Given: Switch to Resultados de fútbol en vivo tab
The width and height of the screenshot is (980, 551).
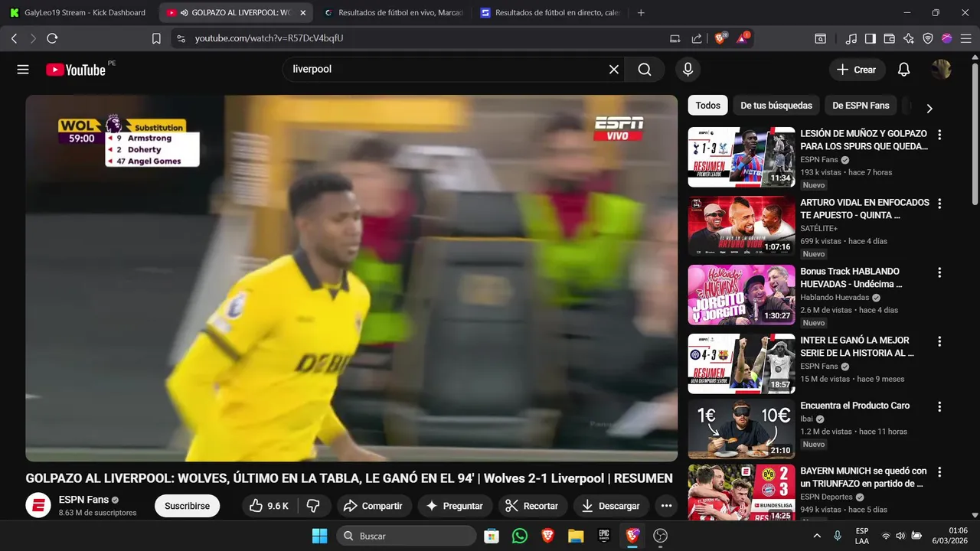Looking at the screenshot, I should (x=394, y=12).
